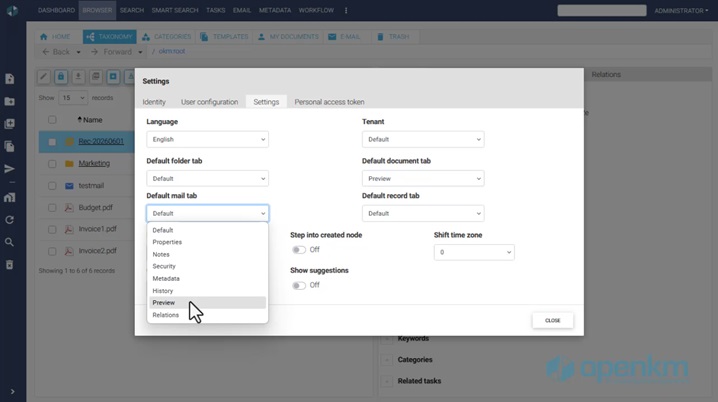Expand the sidebar with bottom chevron
Image resolution: width=718 pixels, height=402 pixels.
(12, 391)
